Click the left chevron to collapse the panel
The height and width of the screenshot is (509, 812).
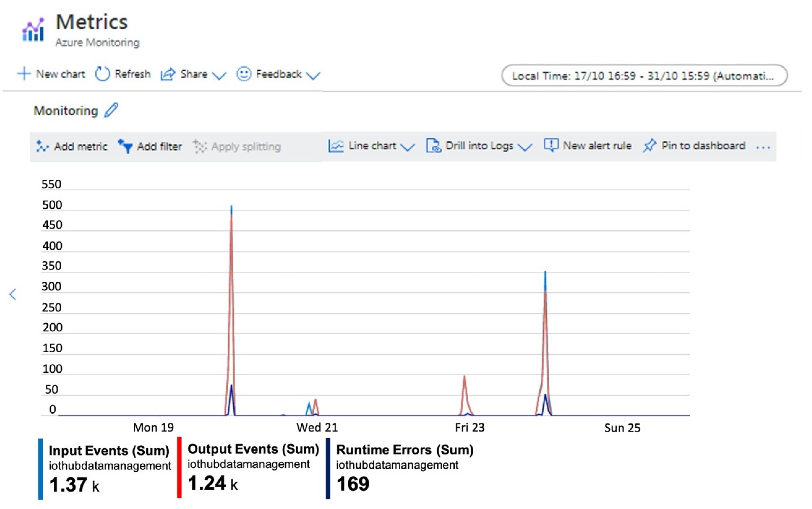click(13, 294)
